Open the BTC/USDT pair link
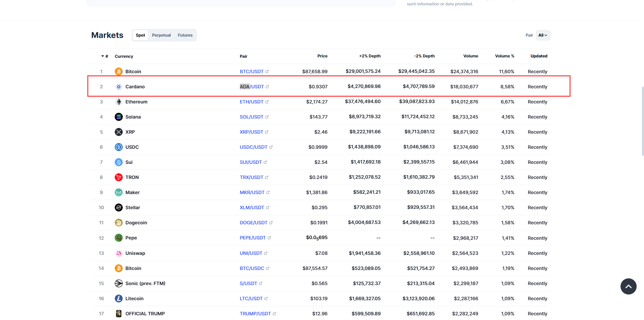Screen dimensions: 644x320 pyautogui.click(x=252, y=72)
